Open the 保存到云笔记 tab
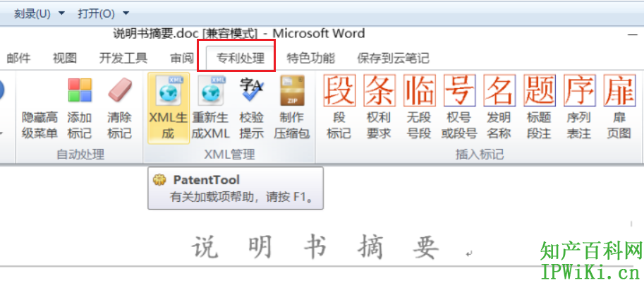The width and height of the screenshot is (644, 283). [x=393, y=59]
